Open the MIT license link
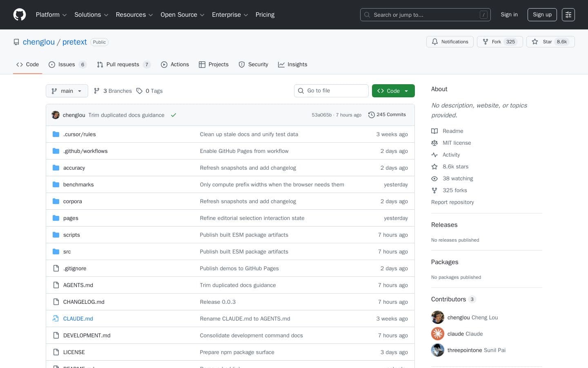This screenshot has height=368, width=588. (x=457, y=143)
